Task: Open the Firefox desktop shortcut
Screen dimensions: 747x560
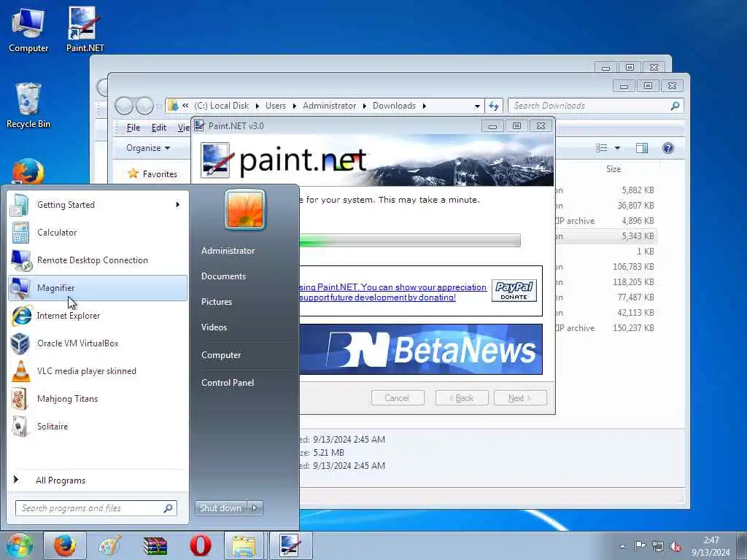Action: click(x=28, y=171)
